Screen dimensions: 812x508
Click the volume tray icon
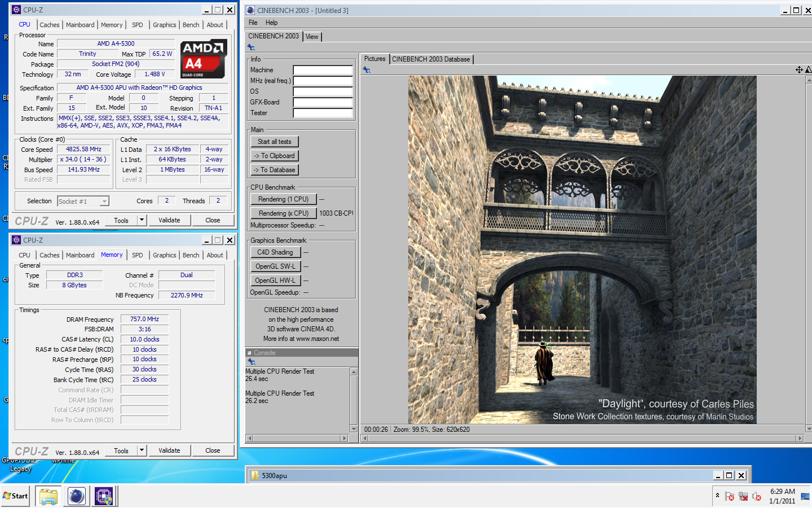(757, 496)
